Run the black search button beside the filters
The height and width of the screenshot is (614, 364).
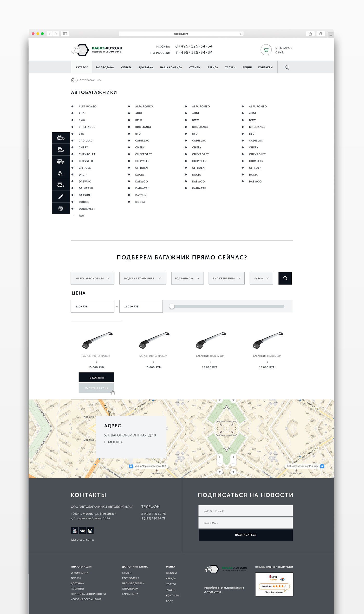[285, 278]
